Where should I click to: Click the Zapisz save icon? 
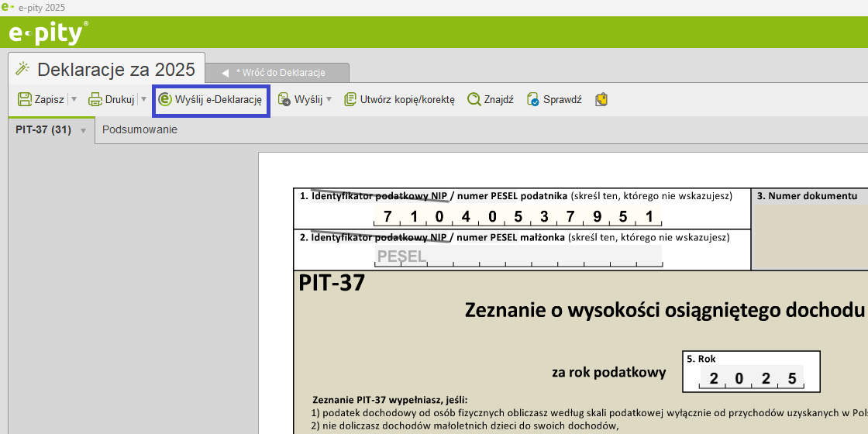tap(25, 99)
